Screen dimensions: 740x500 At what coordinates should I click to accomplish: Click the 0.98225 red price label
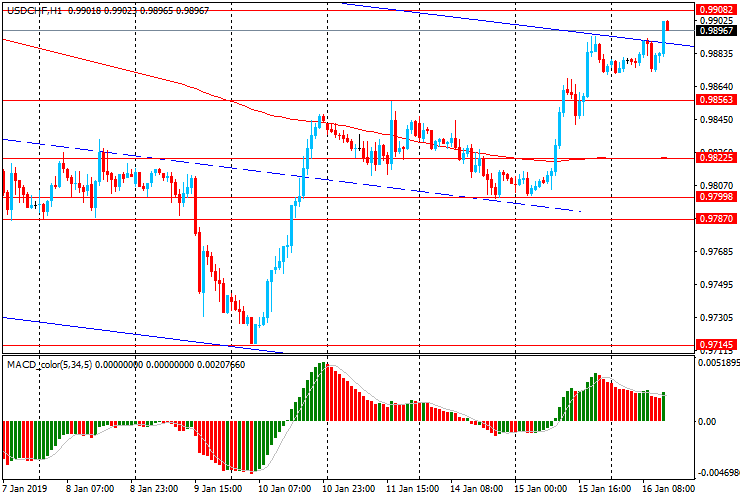pyautogui.click(x=716, y=158)
